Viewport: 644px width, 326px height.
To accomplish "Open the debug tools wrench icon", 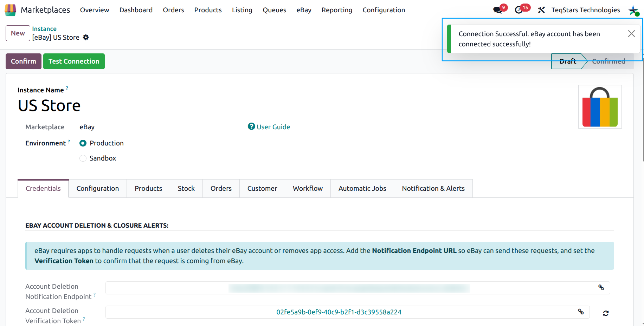I will pos(541,10).
